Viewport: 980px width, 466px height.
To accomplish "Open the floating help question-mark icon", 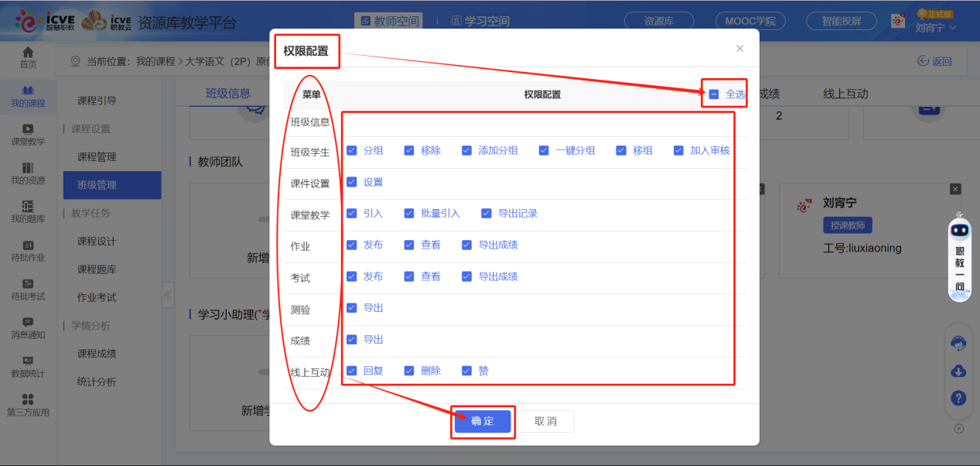I will [959, 398].
